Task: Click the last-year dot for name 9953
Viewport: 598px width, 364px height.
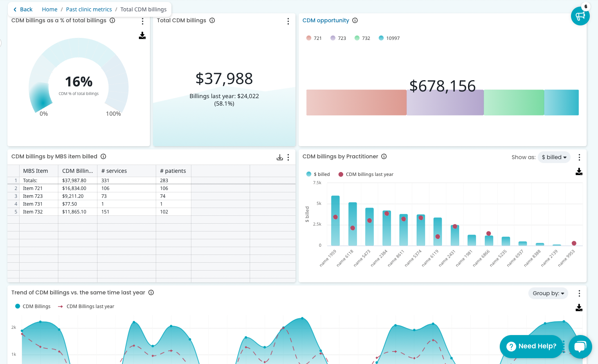Action: tap(574, 243)
